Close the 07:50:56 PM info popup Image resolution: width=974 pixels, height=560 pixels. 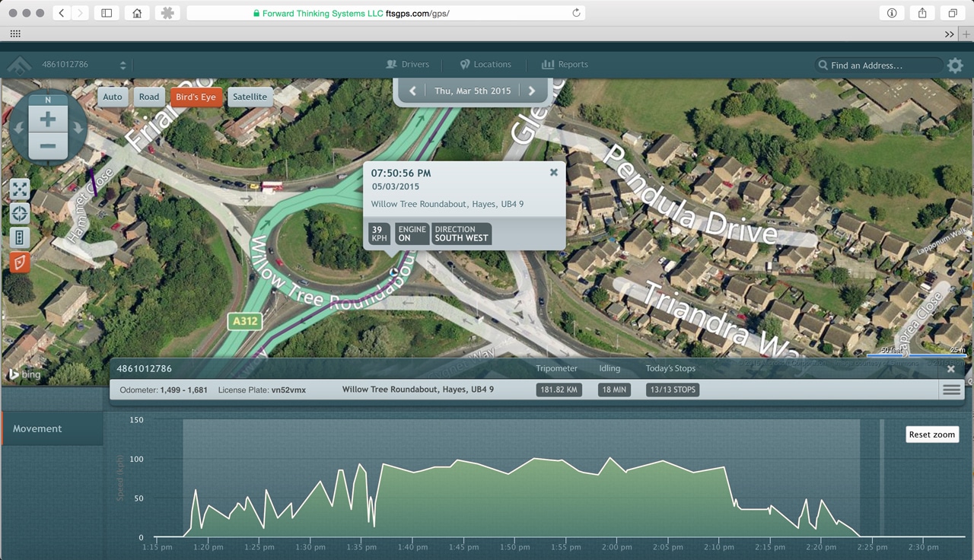coord(554,173)
